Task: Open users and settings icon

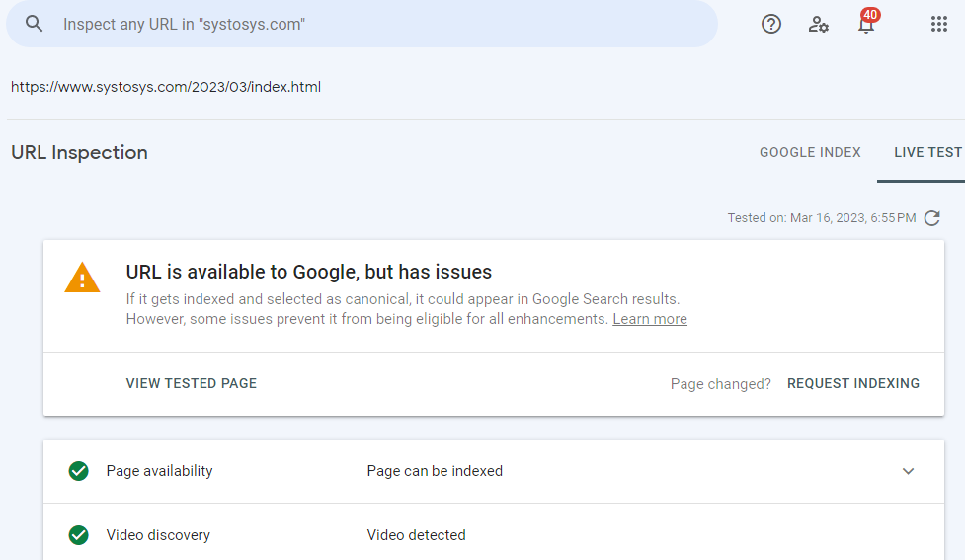Action: [x=819, y=24]
